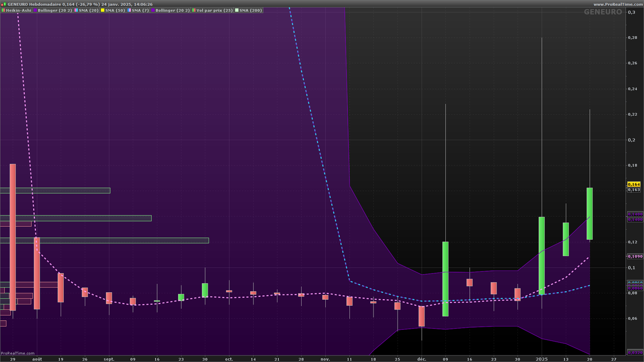Click the longest volume-by-price horizontal bar

pyautogui.click(x=104, y=240)
